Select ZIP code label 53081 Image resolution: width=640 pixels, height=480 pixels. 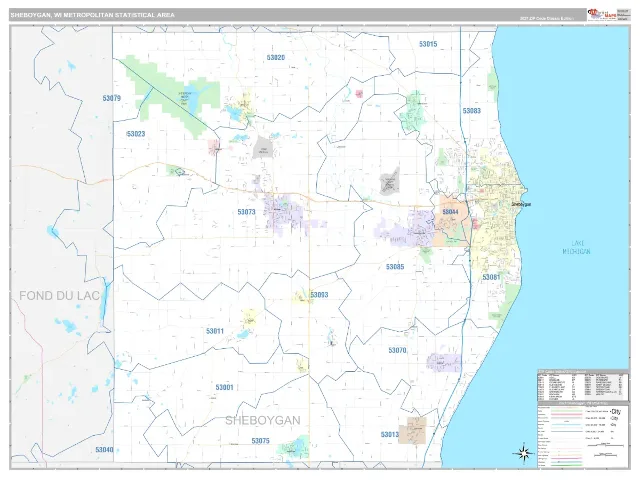(491, 277)
